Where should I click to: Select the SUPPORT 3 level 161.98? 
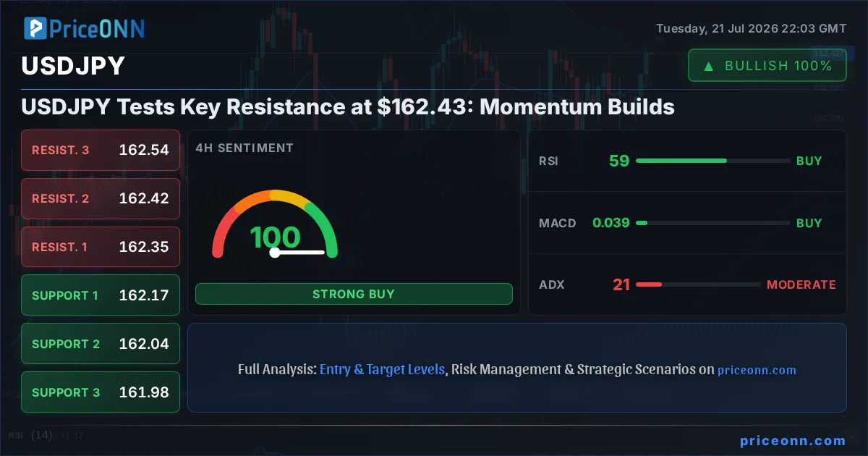[101, 392]
